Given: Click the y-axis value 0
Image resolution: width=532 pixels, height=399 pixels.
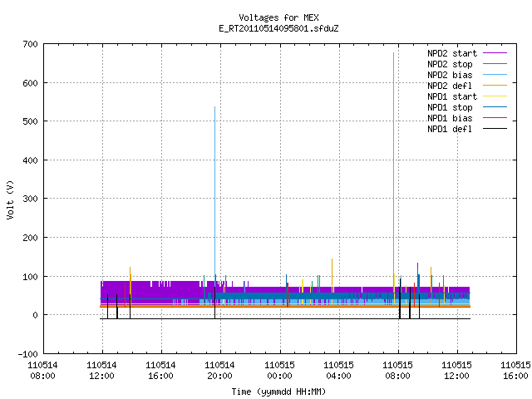Looking at the screenshot, I should point(35,316).
